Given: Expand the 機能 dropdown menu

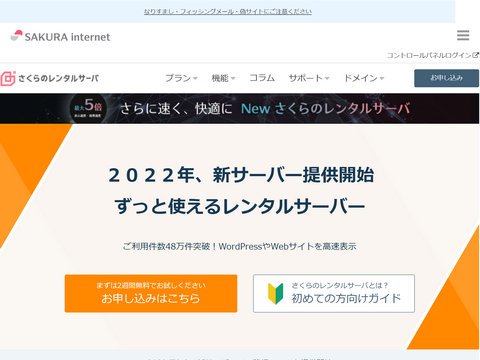Looking at the screenshot, I should [223, 78].
